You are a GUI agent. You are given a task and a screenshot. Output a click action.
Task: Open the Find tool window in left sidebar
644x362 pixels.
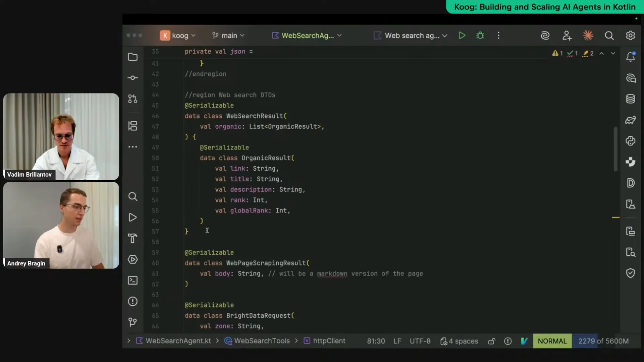coord(133,197)
